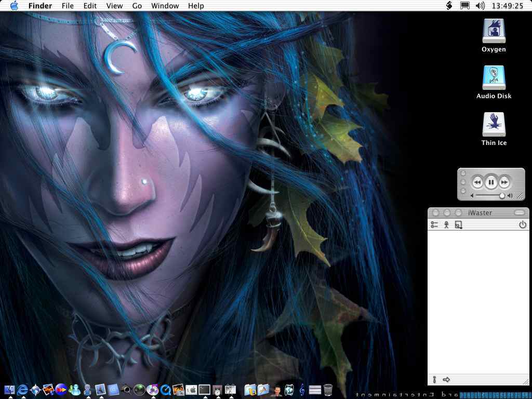The width and height of the screenshot is (532, 399).
Task: Open the display menu bar icon
Action: click(465, 5)
